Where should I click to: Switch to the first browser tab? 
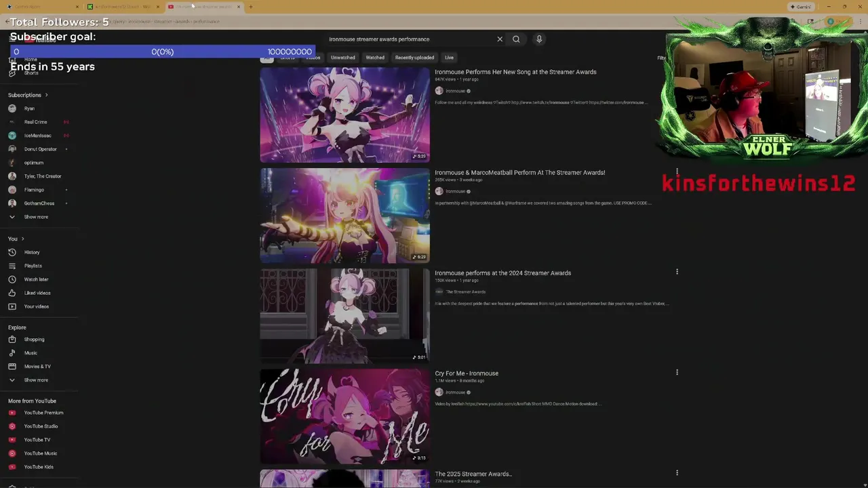[41, 7]
